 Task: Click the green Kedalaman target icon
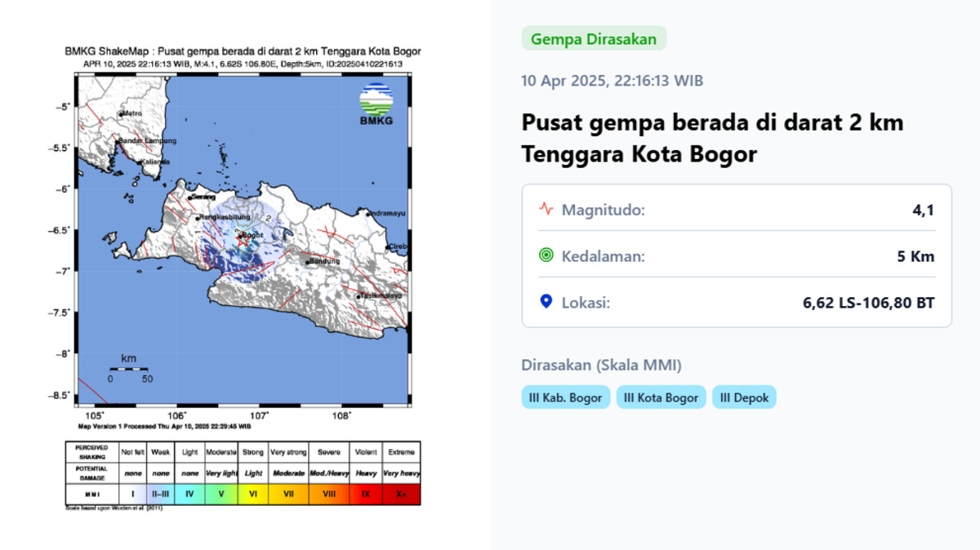pyautogui.click(x=546, y=256)
